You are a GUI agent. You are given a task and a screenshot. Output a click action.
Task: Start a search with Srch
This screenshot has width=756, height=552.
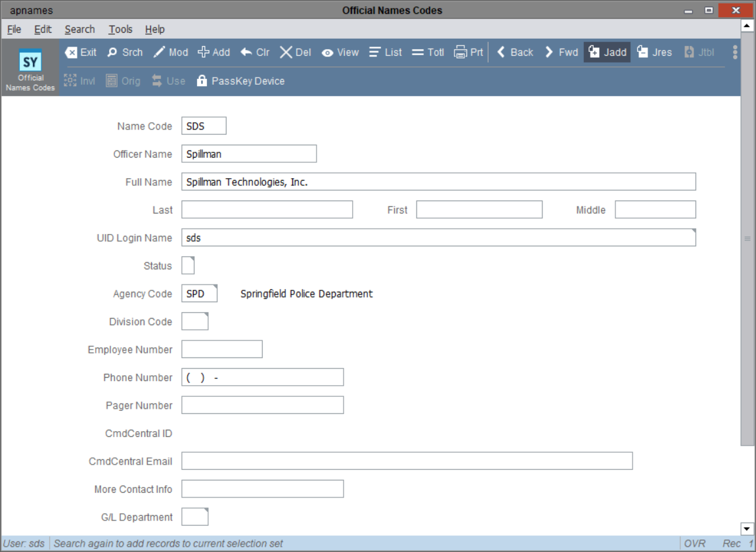tap(125, 52)
